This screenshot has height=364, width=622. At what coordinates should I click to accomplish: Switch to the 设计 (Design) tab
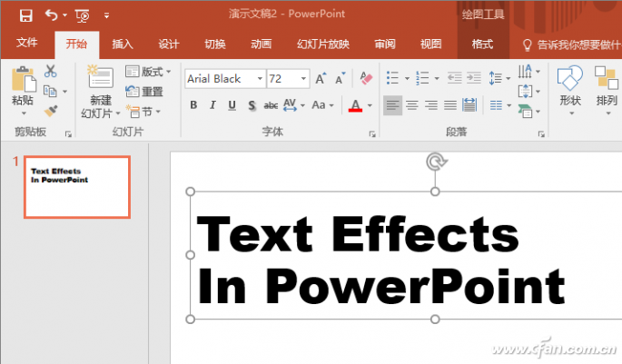(169, 44)
